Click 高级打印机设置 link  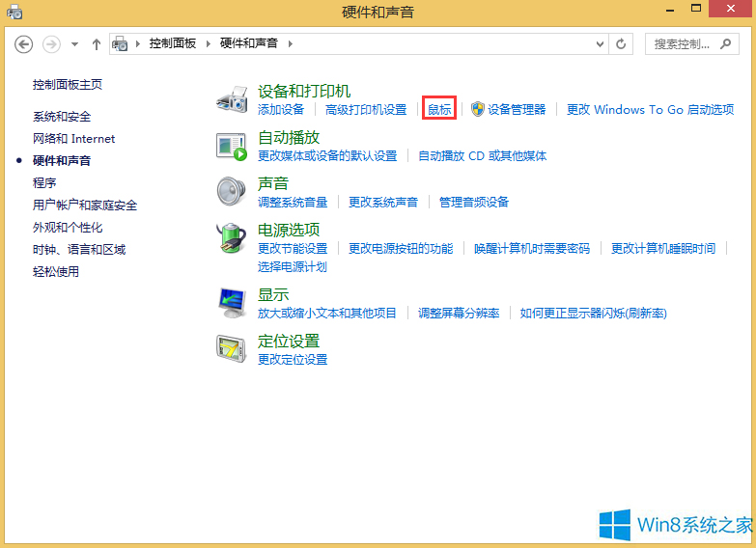click(366, 110)
